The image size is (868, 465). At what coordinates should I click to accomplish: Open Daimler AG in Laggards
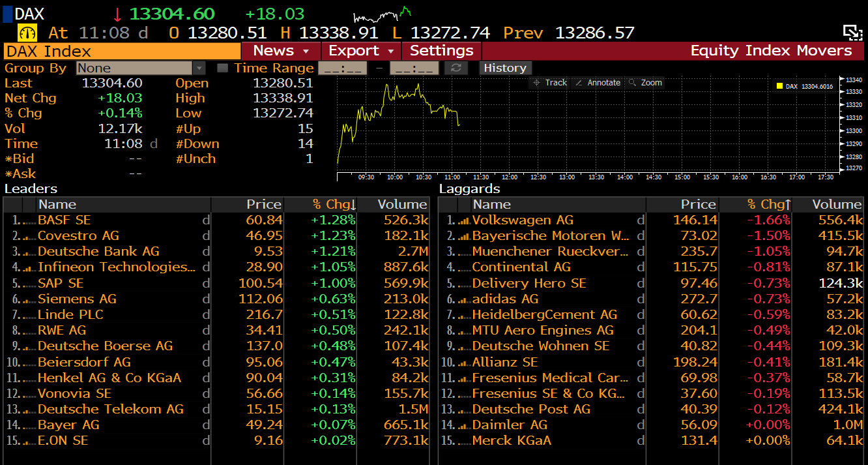coord(510,425)
